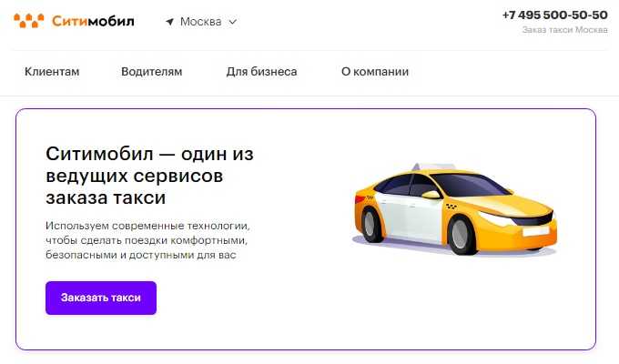Click the heading Ситимобил — один из ведущих сервисов
619x364 pixels.
[149, 176]
